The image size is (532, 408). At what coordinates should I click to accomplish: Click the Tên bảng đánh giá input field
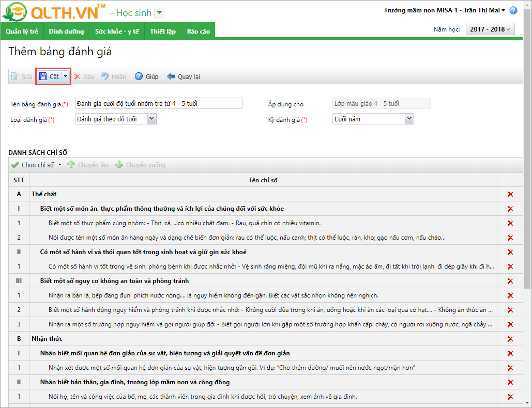pyautogui.click(x=158, y=103)
